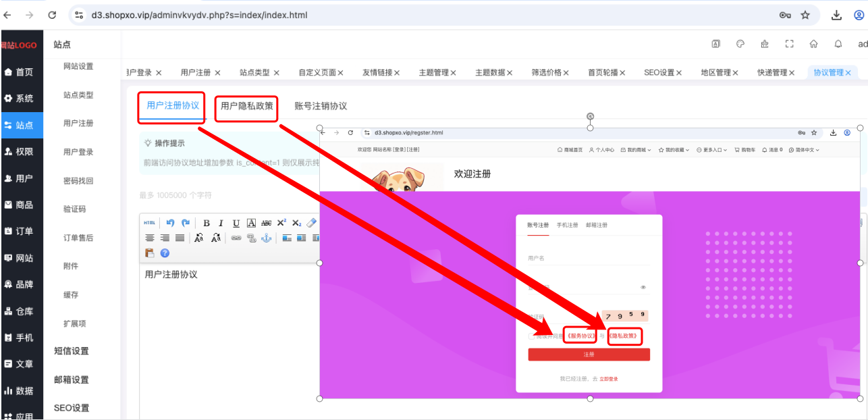Image resolution: width=868 pixels, height=420 pixels.
Task: Toggle underline formatting in editor
Action: tap(236, 223)
